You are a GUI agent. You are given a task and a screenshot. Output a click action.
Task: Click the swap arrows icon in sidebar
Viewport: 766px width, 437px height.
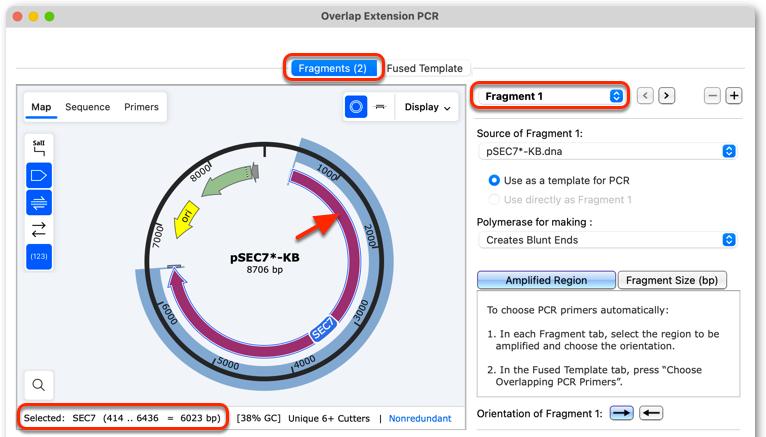click(x=39, y=229)
